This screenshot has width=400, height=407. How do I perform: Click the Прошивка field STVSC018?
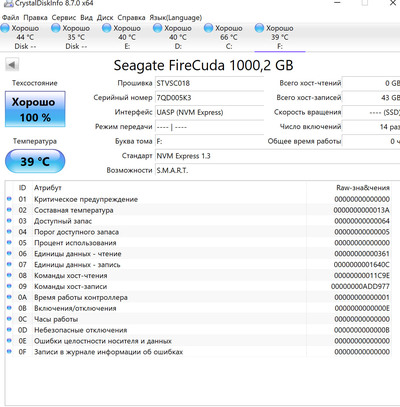point(209,83)
